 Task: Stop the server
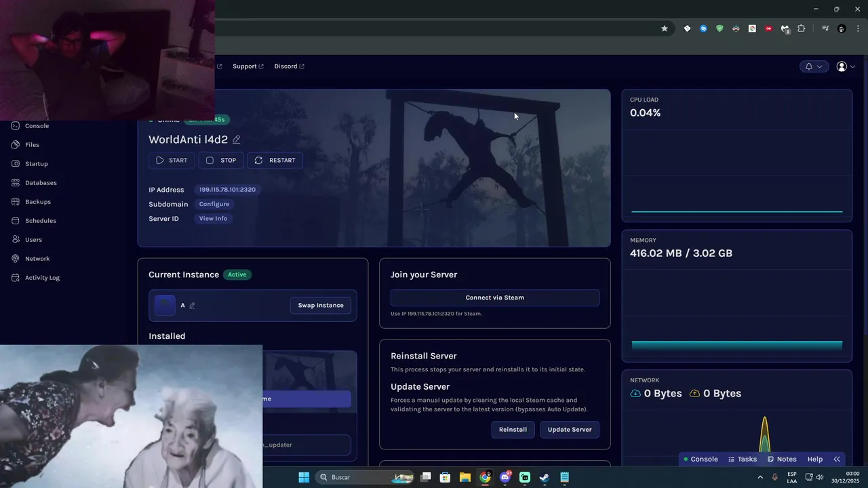coord(221,161)
